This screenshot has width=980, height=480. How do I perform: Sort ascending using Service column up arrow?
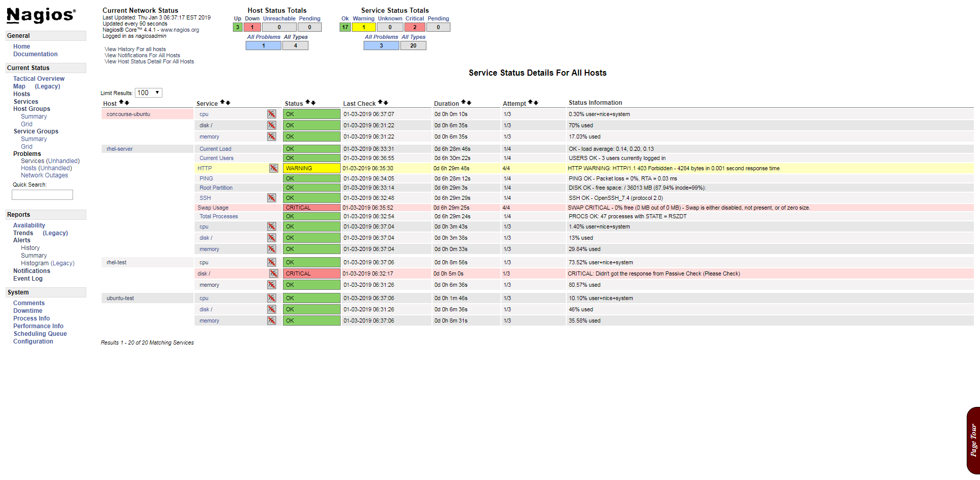pyautogui.click(x=223, y=103)
